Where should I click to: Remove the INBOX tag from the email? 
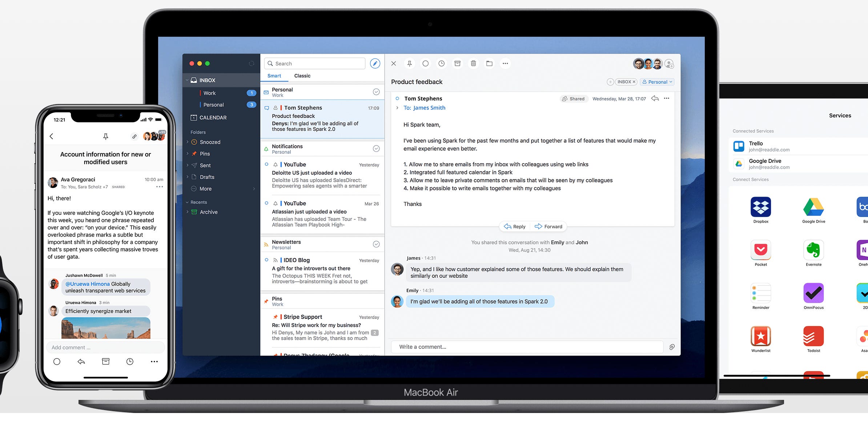coord(634,82)
